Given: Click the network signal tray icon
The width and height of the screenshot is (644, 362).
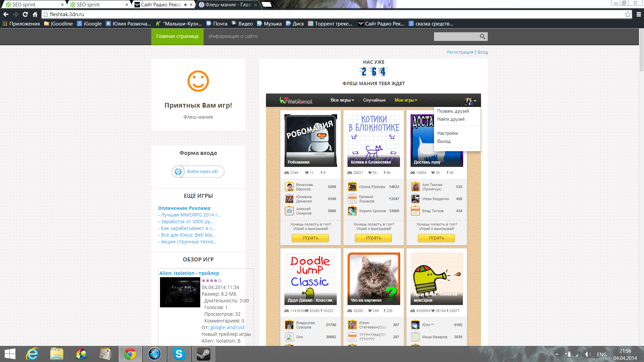Looking at the screenshot, I should point(578,354).
